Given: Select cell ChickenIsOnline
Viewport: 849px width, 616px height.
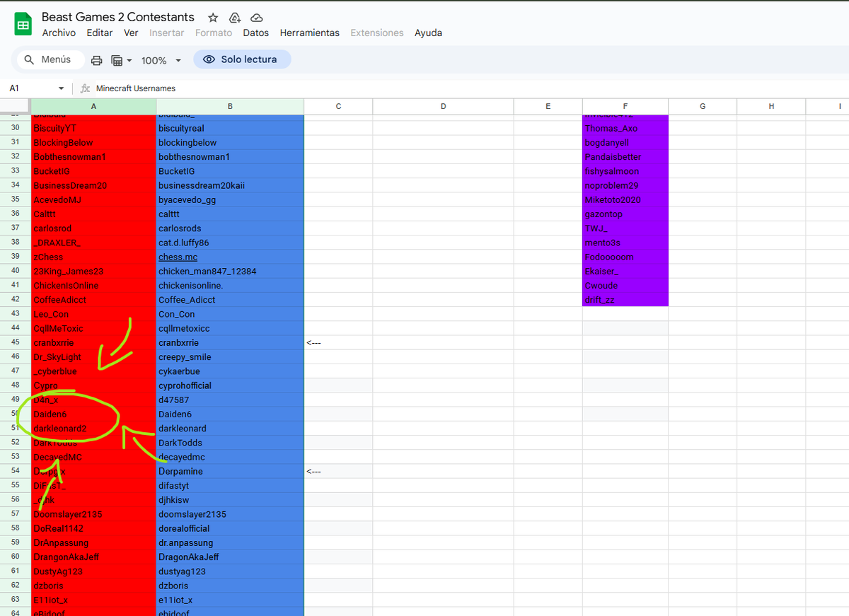Looking at the screenshot, I should [x=93, y=285].
